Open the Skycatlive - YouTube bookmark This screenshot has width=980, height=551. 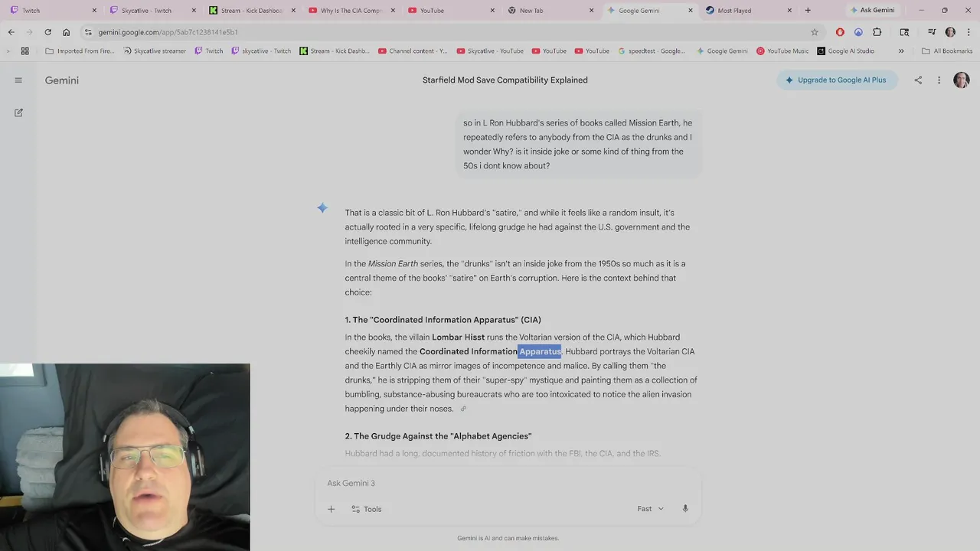(490, 51)
